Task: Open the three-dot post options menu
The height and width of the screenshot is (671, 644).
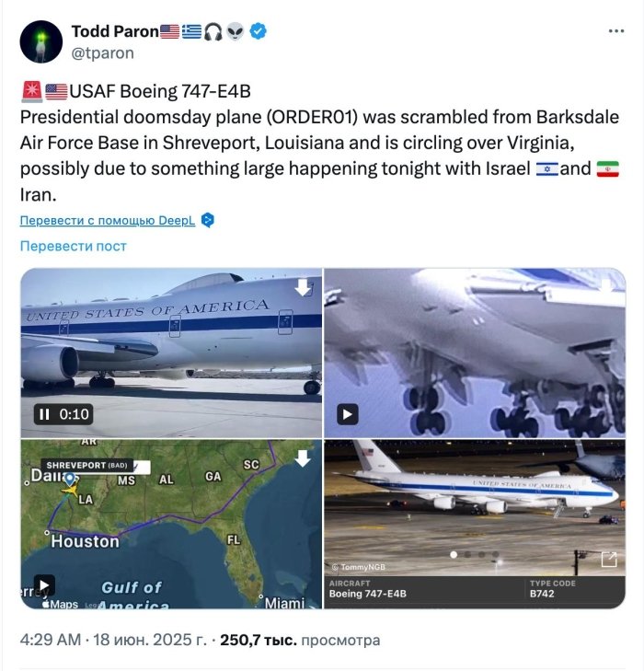Action: click(x=615, y=30)
